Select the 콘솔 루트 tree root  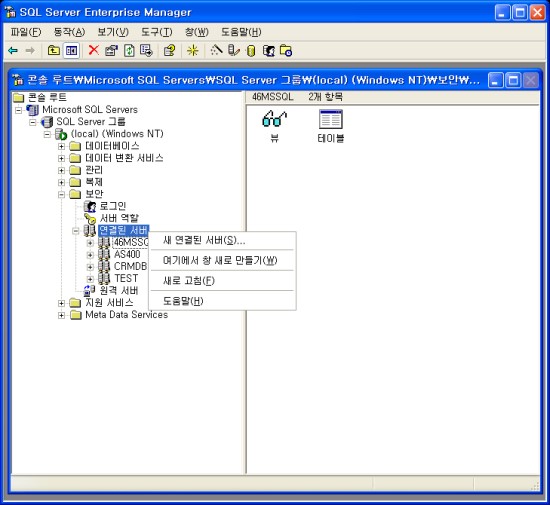coord(47,97)
